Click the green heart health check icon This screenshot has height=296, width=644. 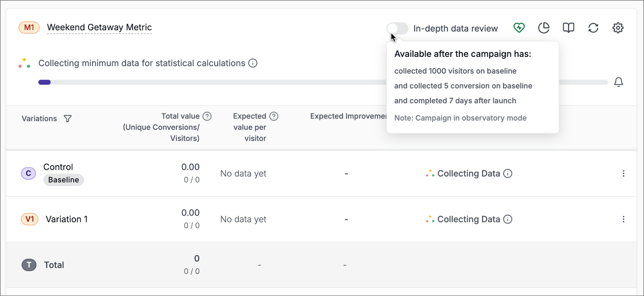coord(519,28)
